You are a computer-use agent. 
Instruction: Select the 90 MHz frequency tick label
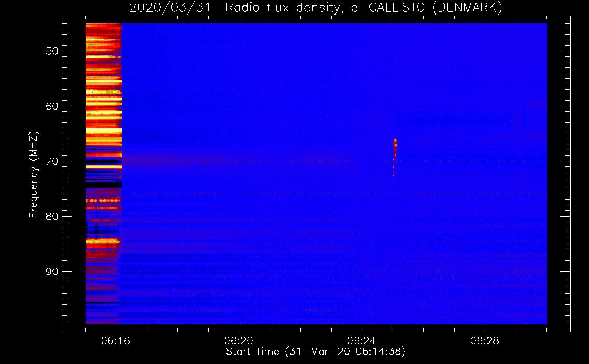pos(52,272)
